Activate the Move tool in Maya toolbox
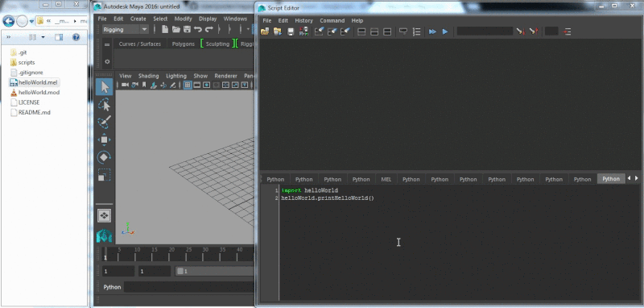 [105, 139]
